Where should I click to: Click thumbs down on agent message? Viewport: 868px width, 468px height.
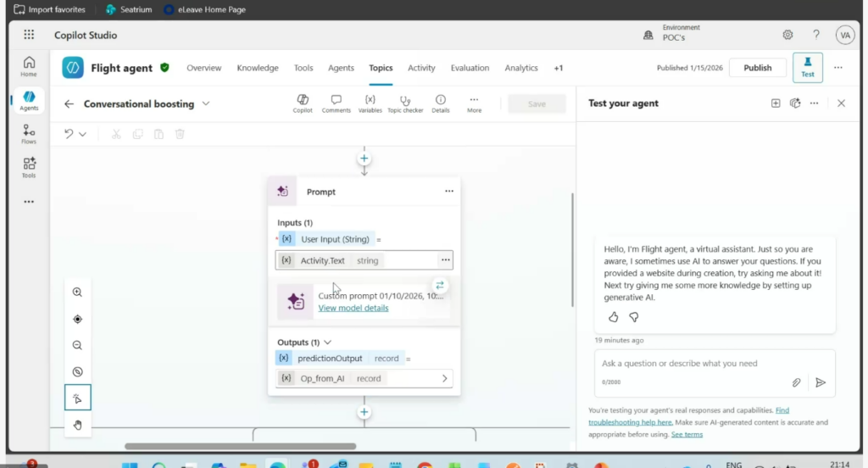(x=633, y=317)
